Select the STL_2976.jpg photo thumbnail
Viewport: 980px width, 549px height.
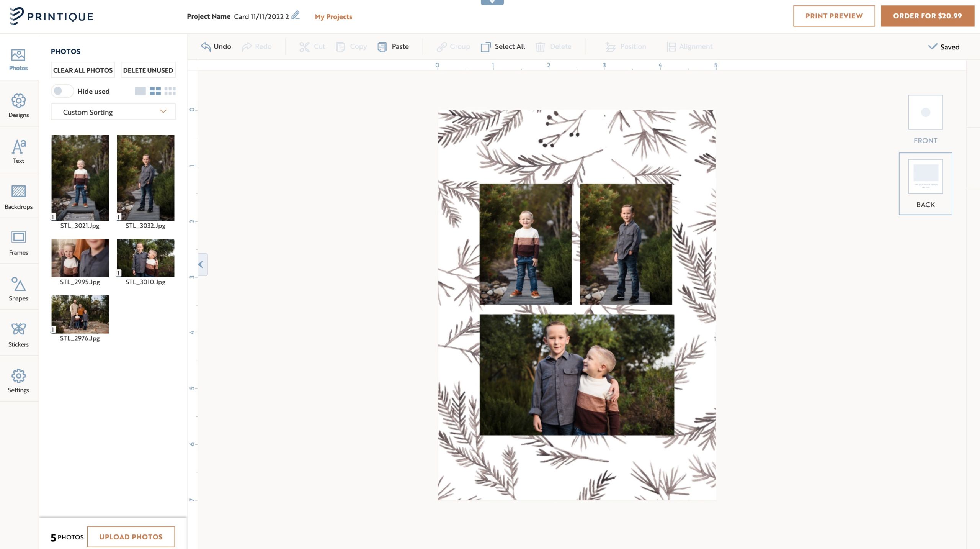(x=80, y=314)
